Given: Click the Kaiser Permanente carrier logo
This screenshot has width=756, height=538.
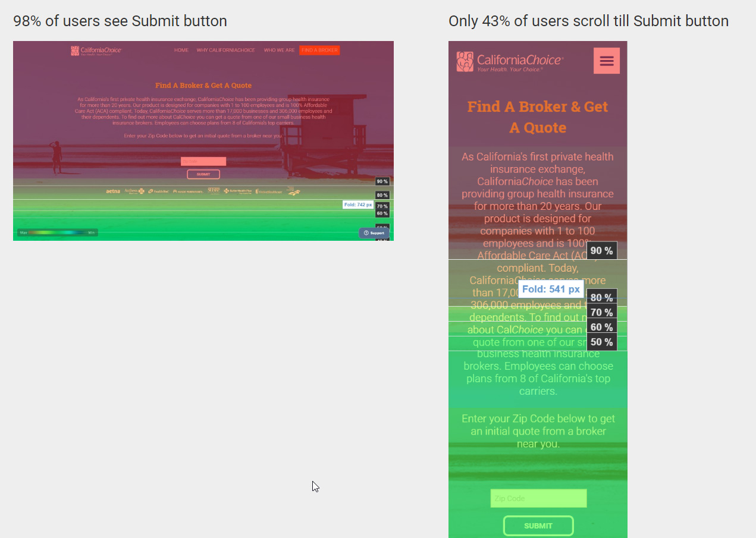Looking at the screenshot, I should point(189,191).
